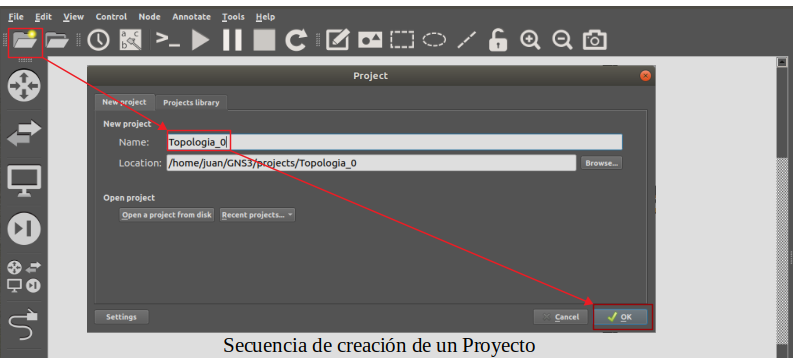Click the project Name input field

pyautogui.click(x=394, y=142)
